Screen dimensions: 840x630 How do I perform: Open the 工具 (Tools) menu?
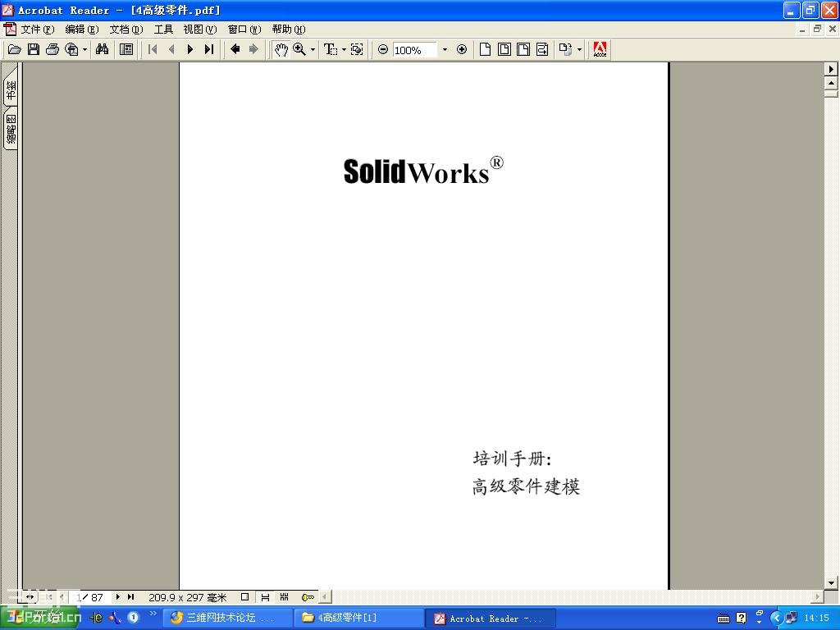click(x=163, y=30)
